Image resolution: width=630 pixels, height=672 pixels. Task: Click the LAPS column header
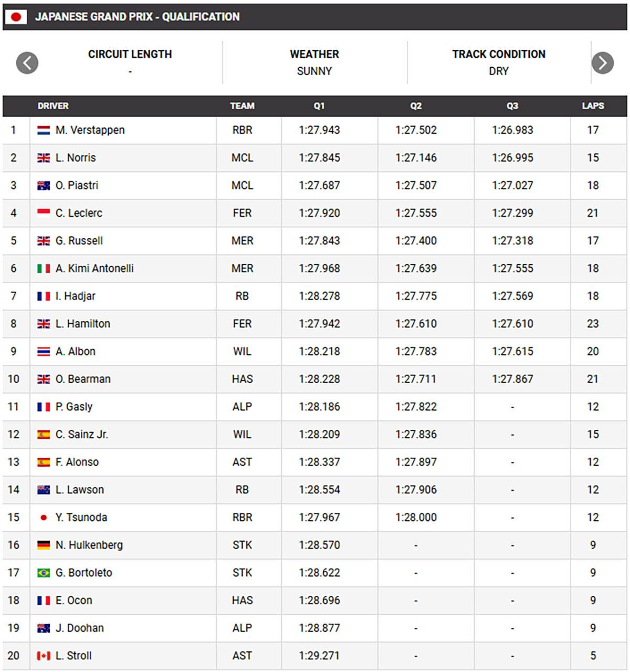[593, 106]
